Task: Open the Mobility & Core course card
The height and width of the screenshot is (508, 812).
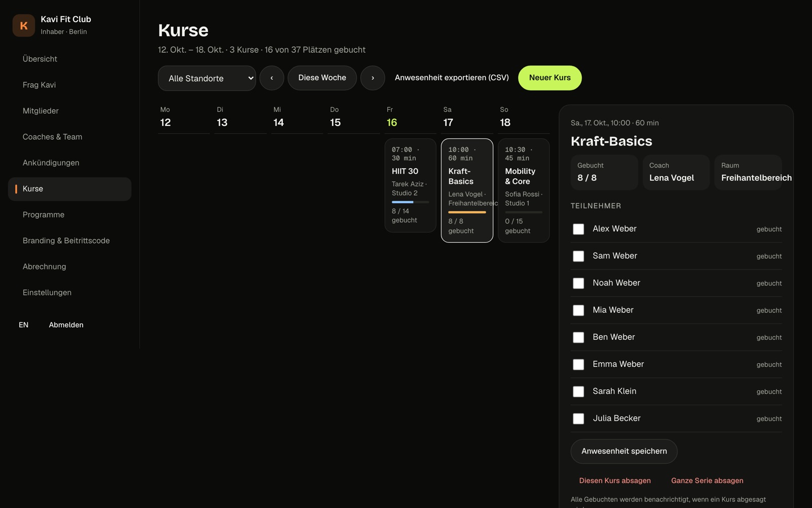Action: coord(524,190)
